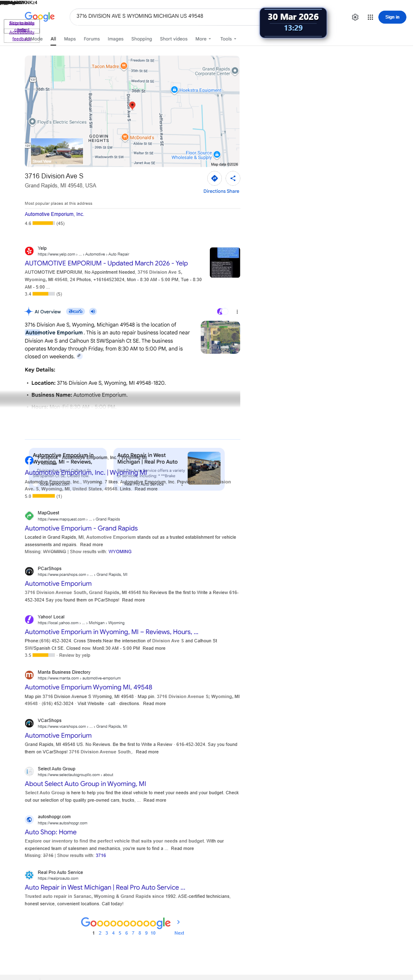Viewport: 418px width, 980px height.
Task: Click the red location pin on map
Action: tap(133, 106)
